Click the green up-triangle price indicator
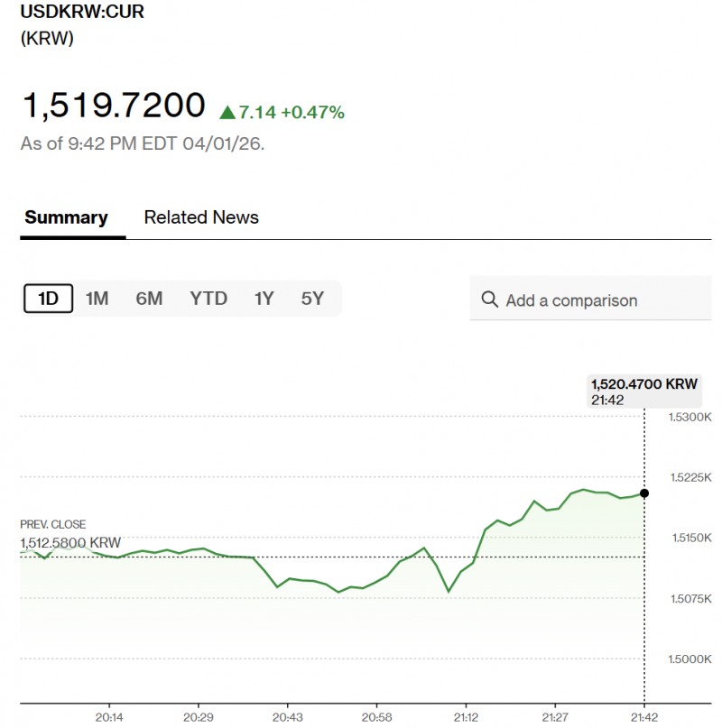The width and height of the screenshot is (722, 728). coord(227,113)
